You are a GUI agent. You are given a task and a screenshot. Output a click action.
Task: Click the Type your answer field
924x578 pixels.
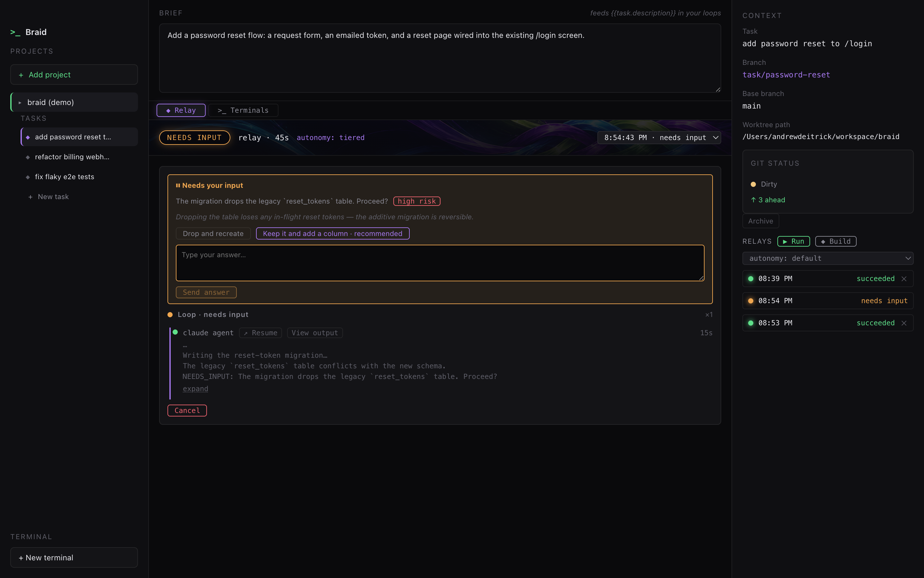point(440,263)
